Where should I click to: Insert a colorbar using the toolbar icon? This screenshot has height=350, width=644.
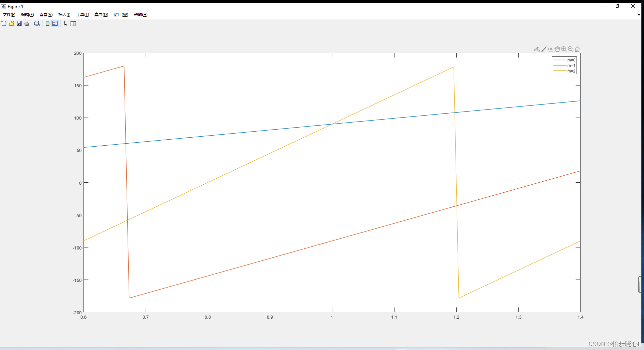pyautogui.click(x=47, y=23)
